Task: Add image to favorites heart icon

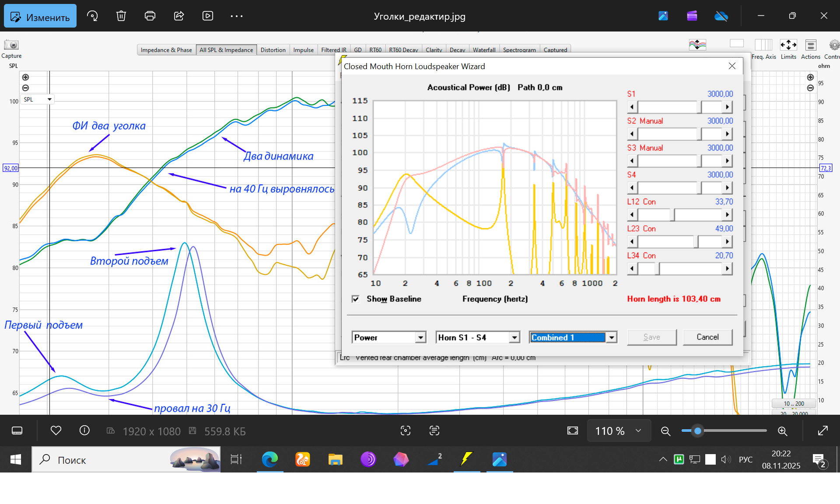Action: click(x=56, y=431)
